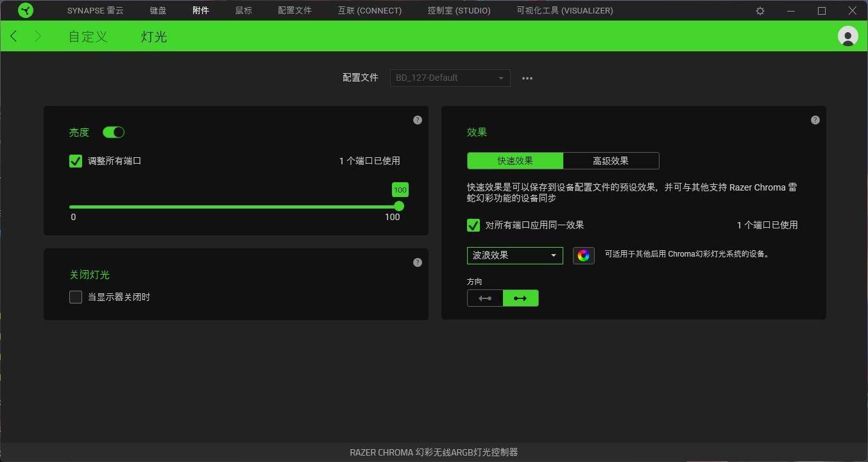Image resolution: width=868 pixels, height=462 pixels.
Task: Minimize the Synapse window
Action: (791, 11)
